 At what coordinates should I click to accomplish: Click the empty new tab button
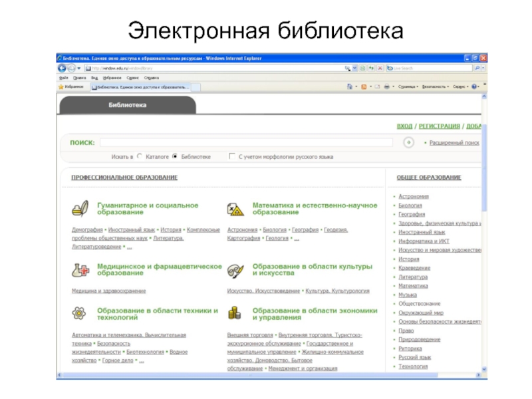[196, 87]
